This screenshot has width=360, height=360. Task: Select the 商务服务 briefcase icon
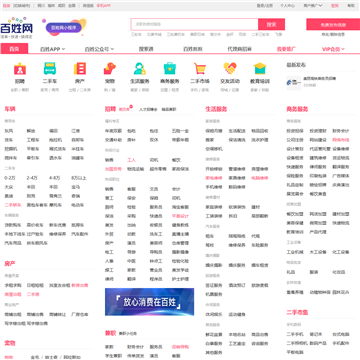pyautogui.click(x=170, y=69)
